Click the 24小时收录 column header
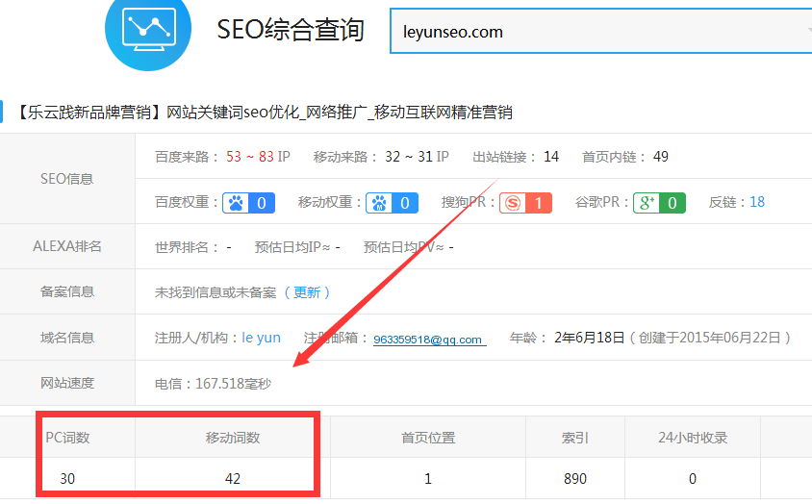 point(693,438)
